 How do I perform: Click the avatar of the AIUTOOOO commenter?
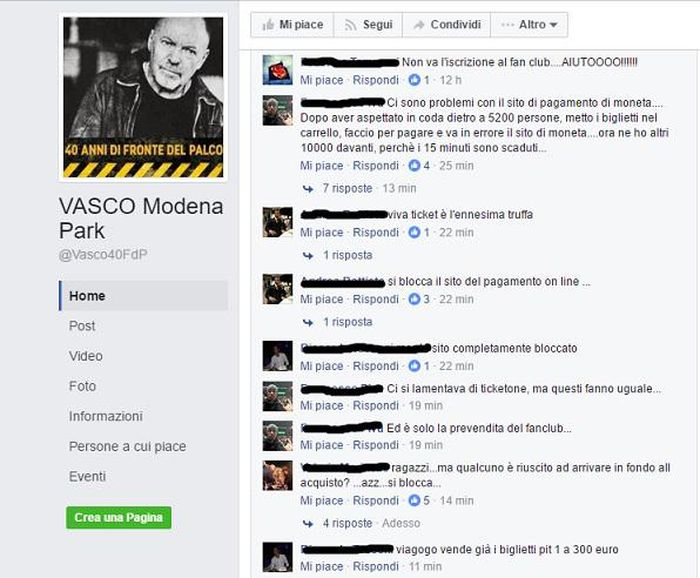[278, 70]
